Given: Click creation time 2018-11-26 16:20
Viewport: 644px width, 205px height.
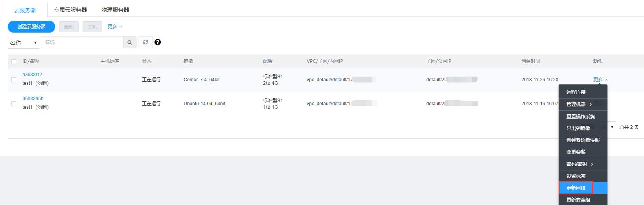Looking at the screenshot, I should tap(540, 80).
